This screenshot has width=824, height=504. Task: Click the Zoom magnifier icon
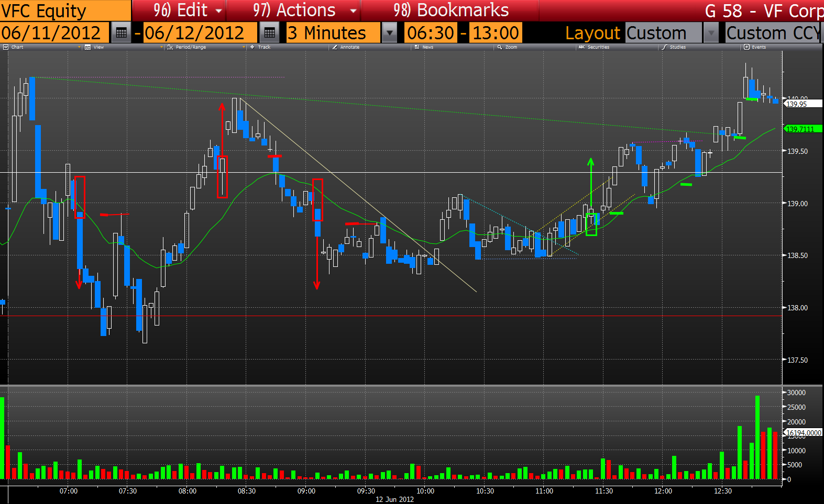click(x=500, y=47)
